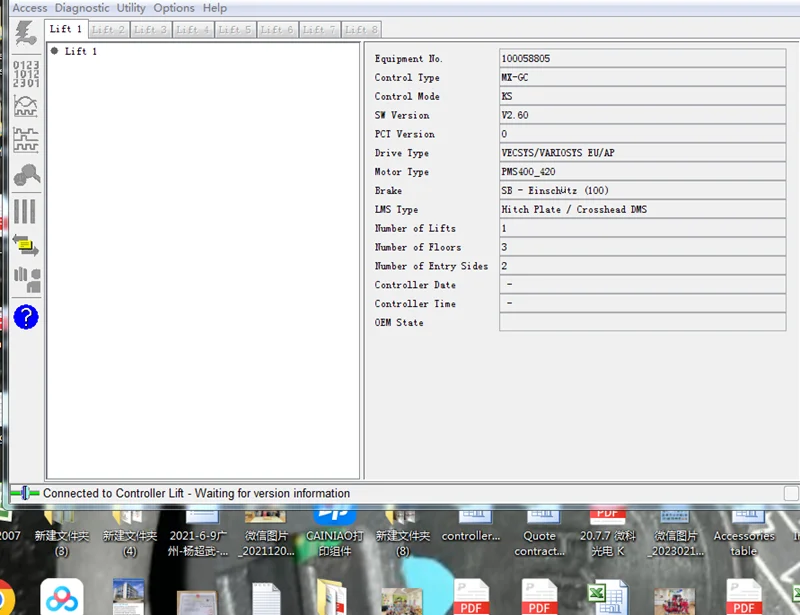Switch to the Lift 5 tab

[x=236, y=30]
